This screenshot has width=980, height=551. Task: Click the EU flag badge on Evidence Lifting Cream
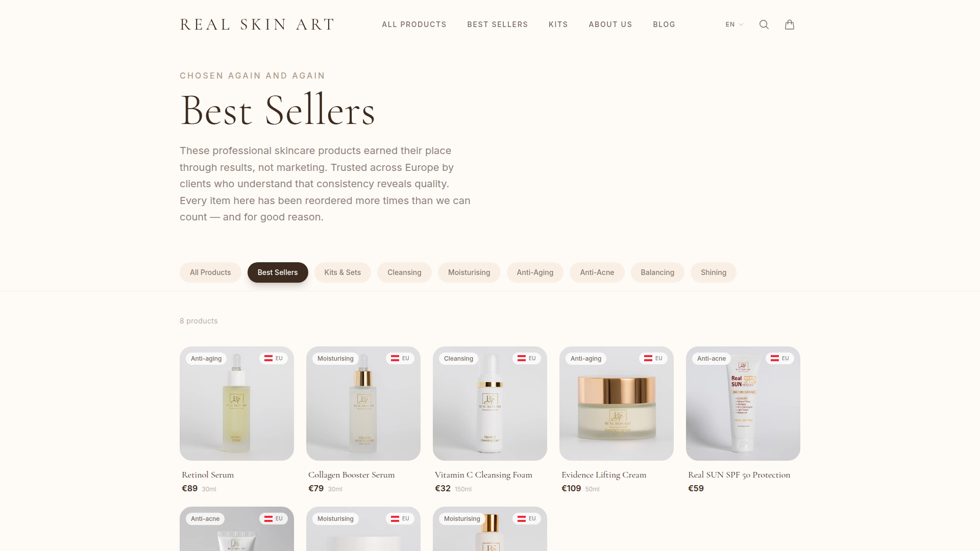coord(653,358)
